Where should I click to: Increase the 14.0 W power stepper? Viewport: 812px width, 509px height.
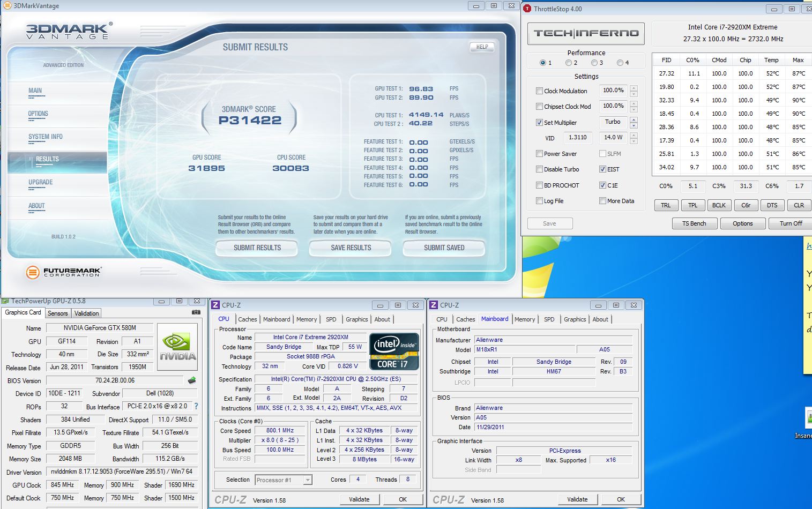point(634,135)
